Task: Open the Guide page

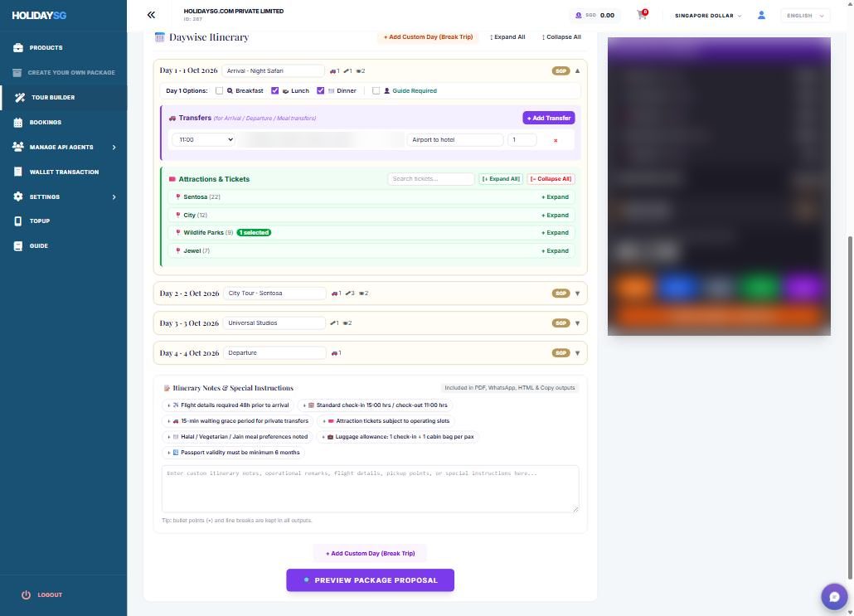Action: click(39, 246)
